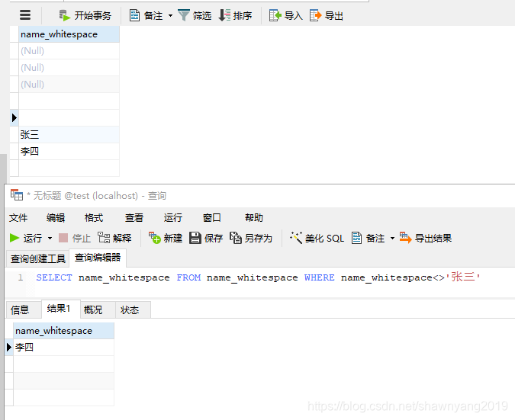Click the 导出 export icon
This screenshot has height=420, width=515.
pyautogui.click(x=315, y=15)
